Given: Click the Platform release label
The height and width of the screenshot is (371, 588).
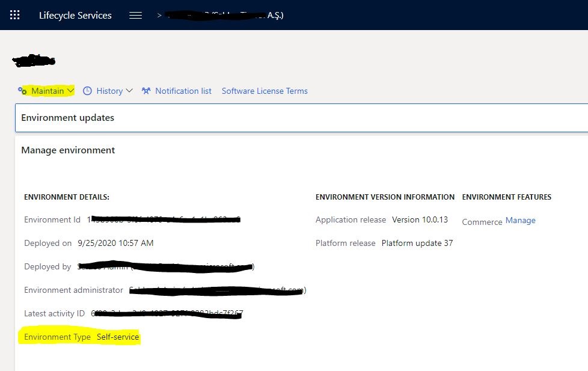Looking at the screenshot, I should click(345, 243).
